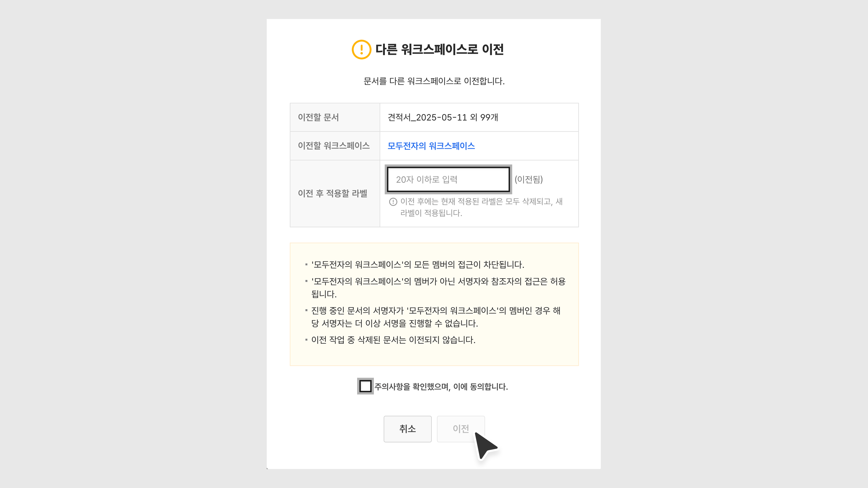
Task: Click the notice about deleted documents not transferred
Action: click(393, 340)
